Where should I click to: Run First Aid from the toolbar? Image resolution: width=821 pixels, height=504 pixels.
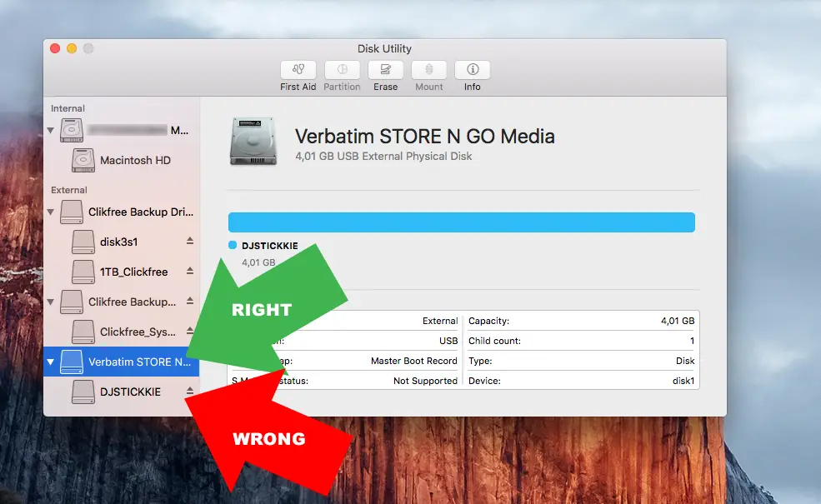[298, 70]
